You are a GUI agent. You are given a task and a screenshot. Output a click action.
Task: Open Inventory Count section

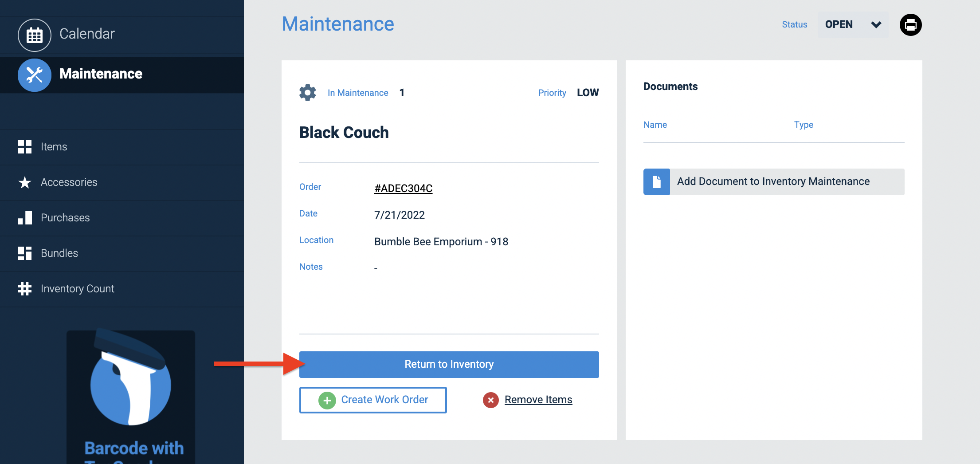point(122,289)
